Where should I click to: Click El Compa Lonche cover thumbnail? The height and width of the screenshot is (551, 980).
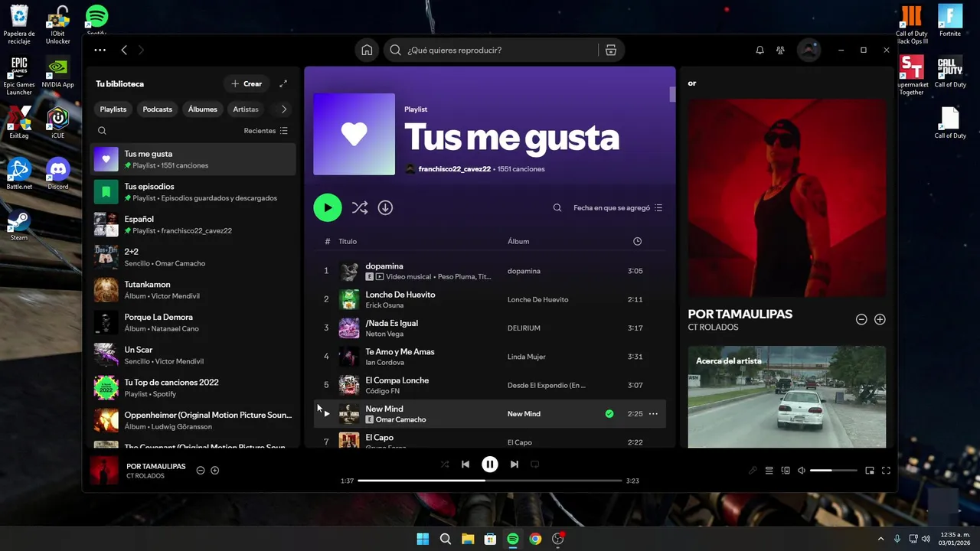pyautogui.click(x=349, y=385)
